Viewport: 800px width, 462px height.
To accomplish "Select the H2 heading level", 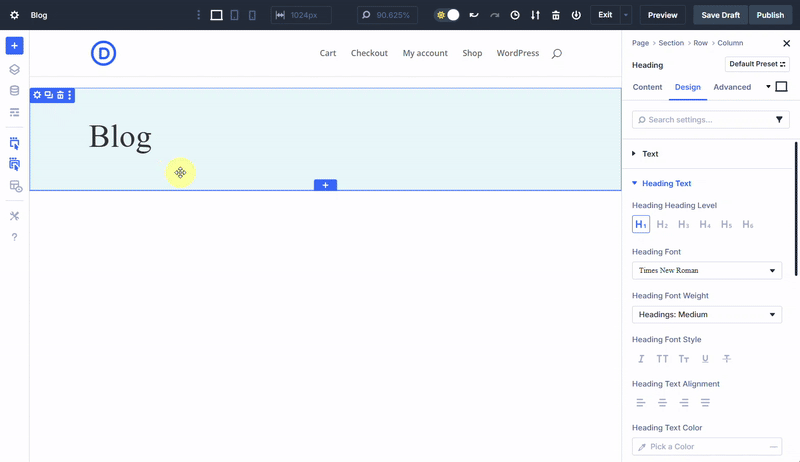I will (662, 224).
